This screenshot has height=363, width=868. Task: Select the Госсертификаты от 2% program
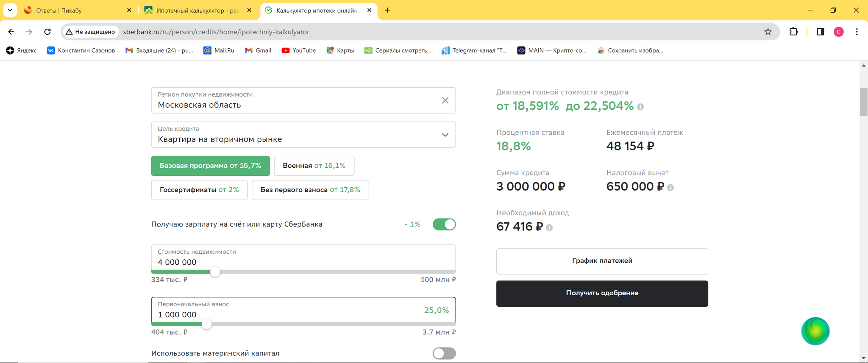coord(199,190)
